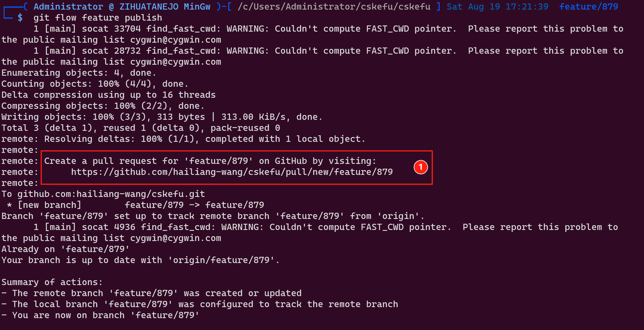Image resolution: width=644 pixels, height=330 pixels.
Task: Click the 'Create a pull request' message line
Action: [210, 161]
